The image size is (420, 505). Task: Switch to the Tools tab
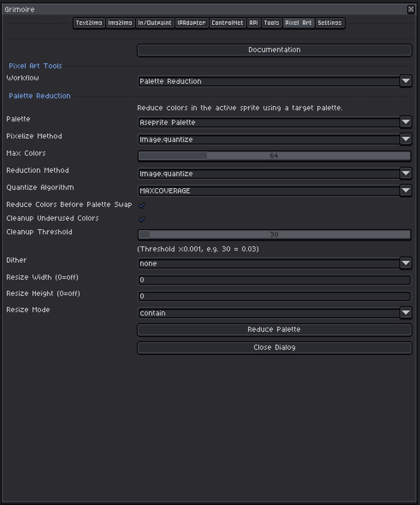[272, 23]
